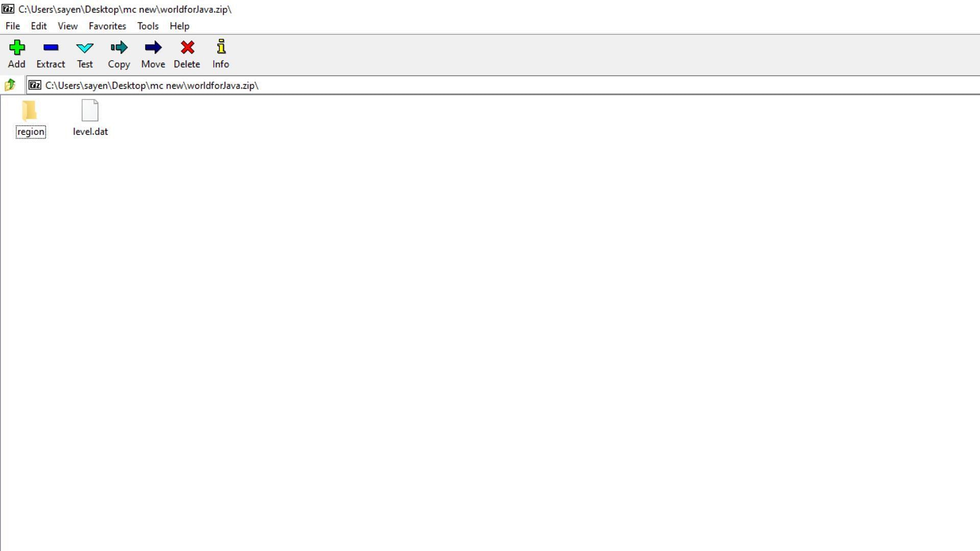Screen dimensions: 980x551
Task: Click the Delete button to remove files
Action: coord(186,54)
